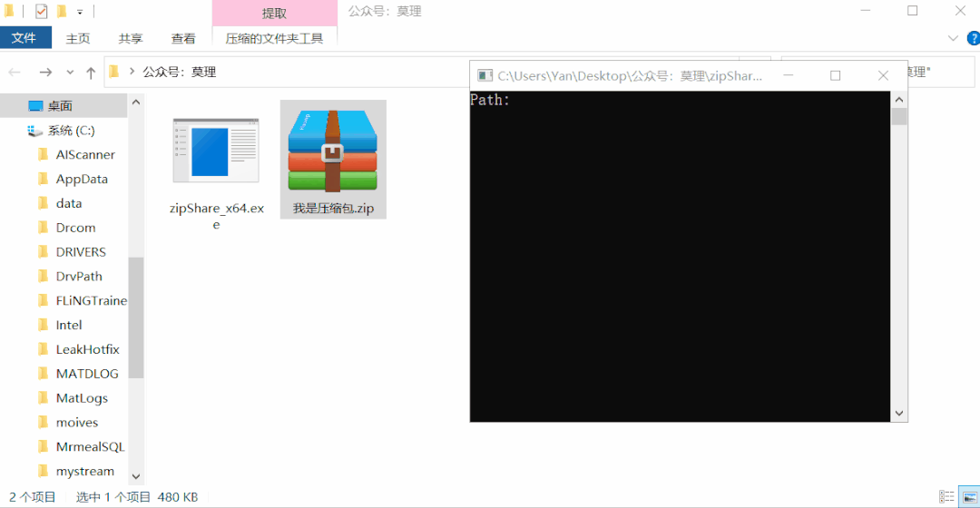The width and height of the screenshot is (980, 508).
Task: Open the MrmealSQL folder in the tree
Action: click(x=90, y=446)
